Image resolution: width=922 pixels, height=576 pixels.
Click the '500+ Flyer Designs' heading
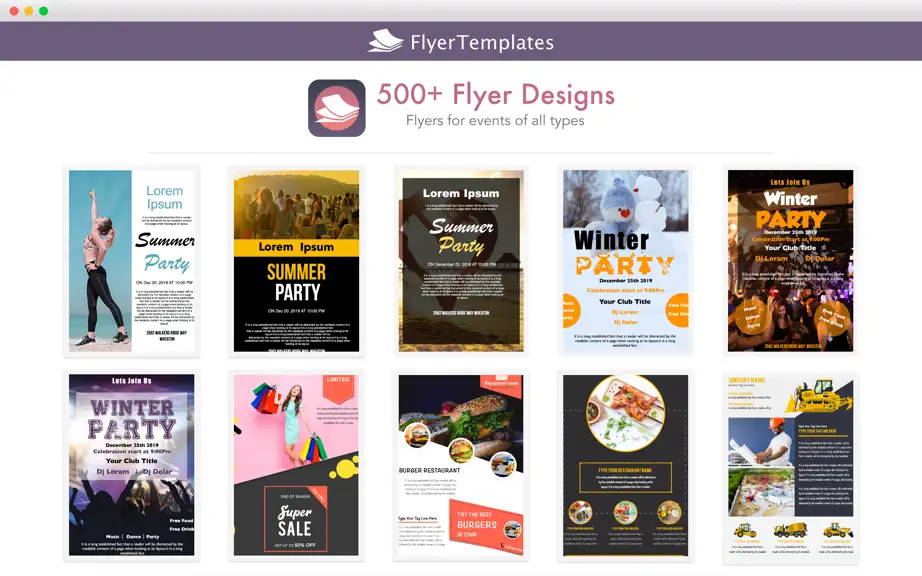[x=496, y=95]
